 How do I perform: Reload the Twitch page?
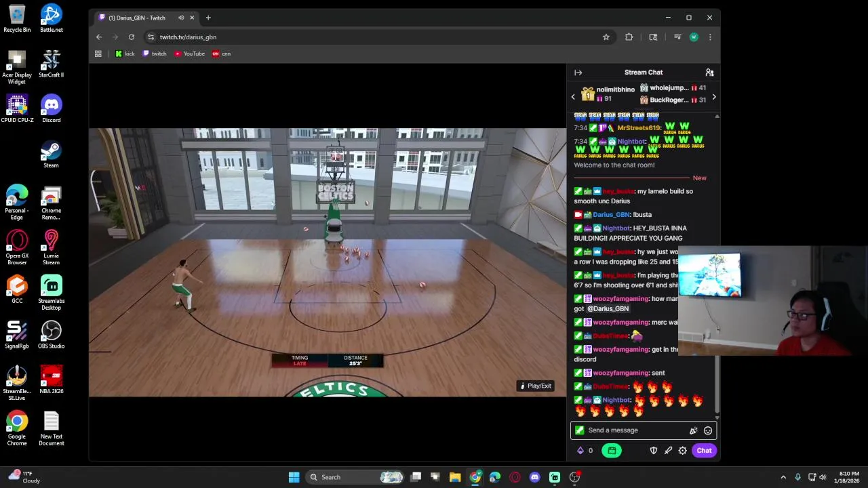(132, 37)
